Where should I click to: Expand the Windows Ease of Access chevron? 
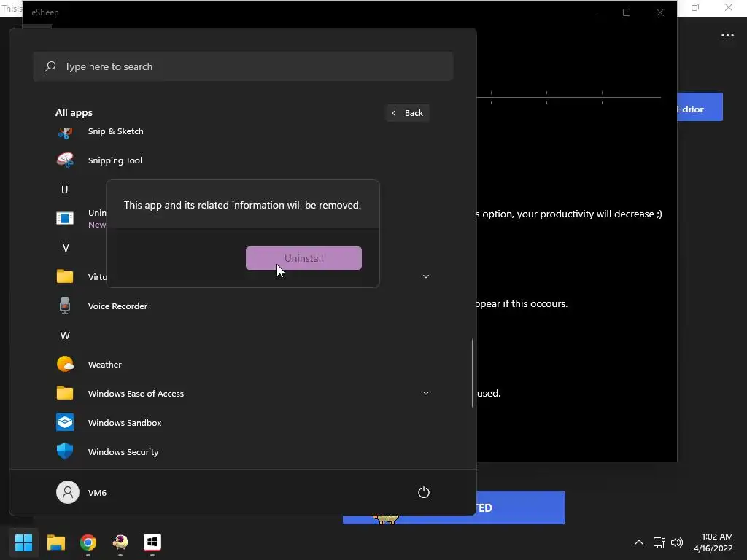click(426, 393)
